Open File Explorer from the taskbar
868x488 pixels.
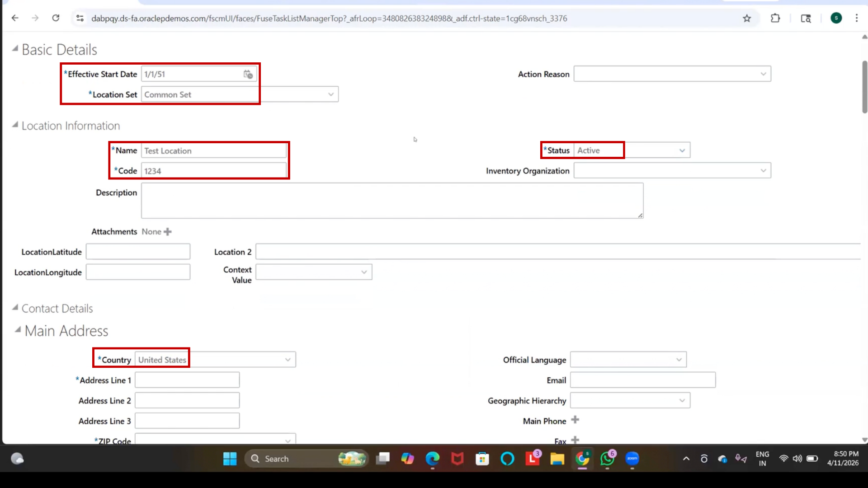[557, 459]
